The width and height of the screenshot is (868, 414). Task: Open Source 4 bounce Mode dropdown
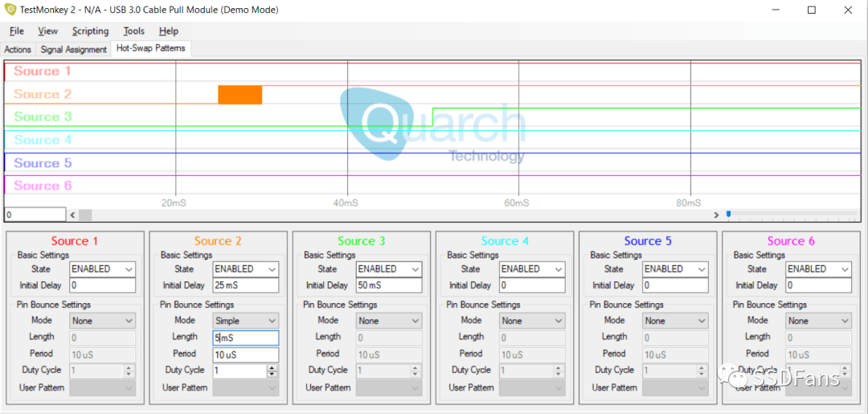532,321
